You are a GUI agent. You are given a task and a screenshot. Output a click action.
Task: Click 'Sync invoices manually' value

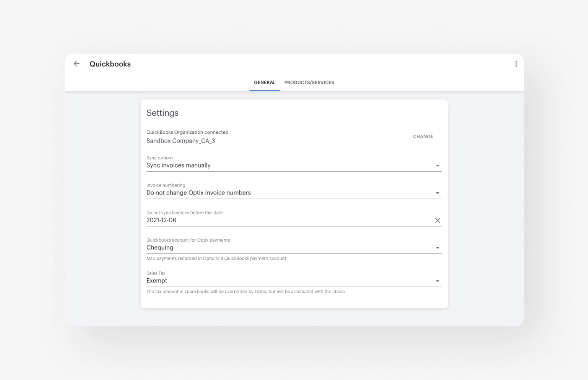[179, 166]
